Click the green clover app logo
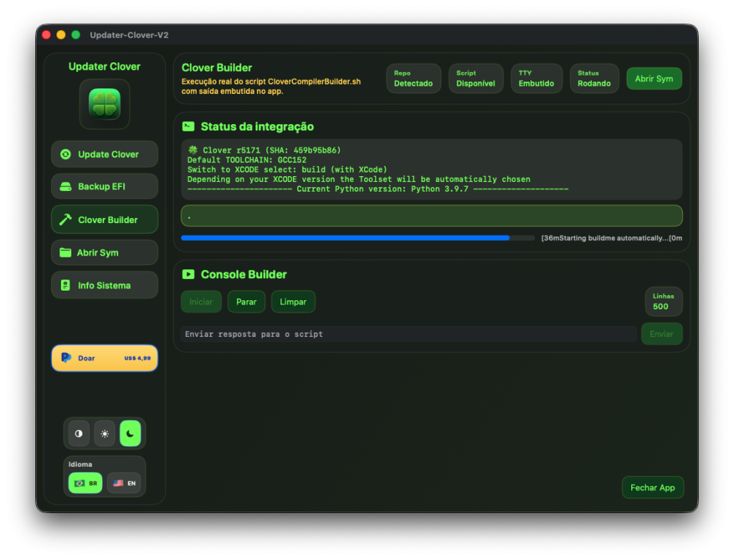The image size is (734, 560). click(x=104, y=104)
